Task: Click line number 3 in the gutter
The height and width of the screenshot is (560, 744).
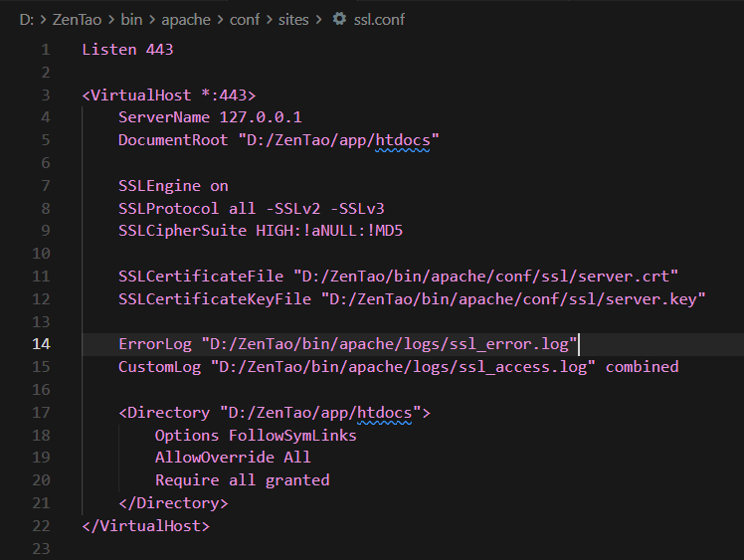Action: click(x=45, y=95)
